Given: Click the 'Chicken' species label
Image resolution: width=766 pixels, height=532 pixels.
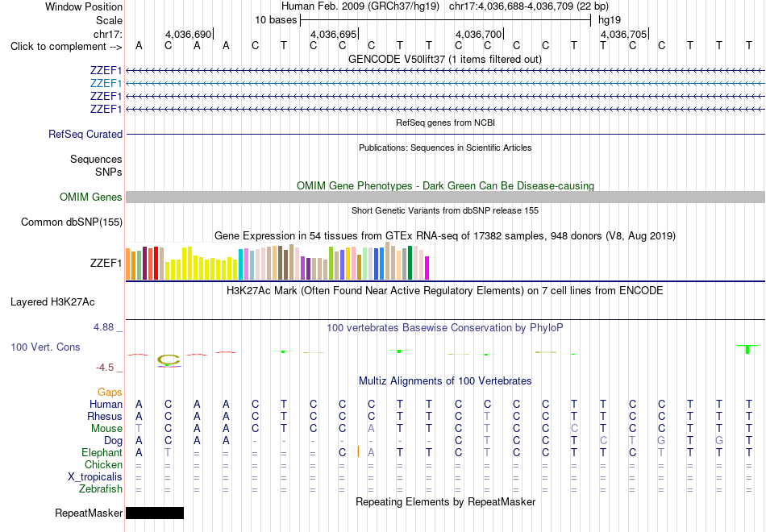Looking at the screenshot, I should (103, 465).
